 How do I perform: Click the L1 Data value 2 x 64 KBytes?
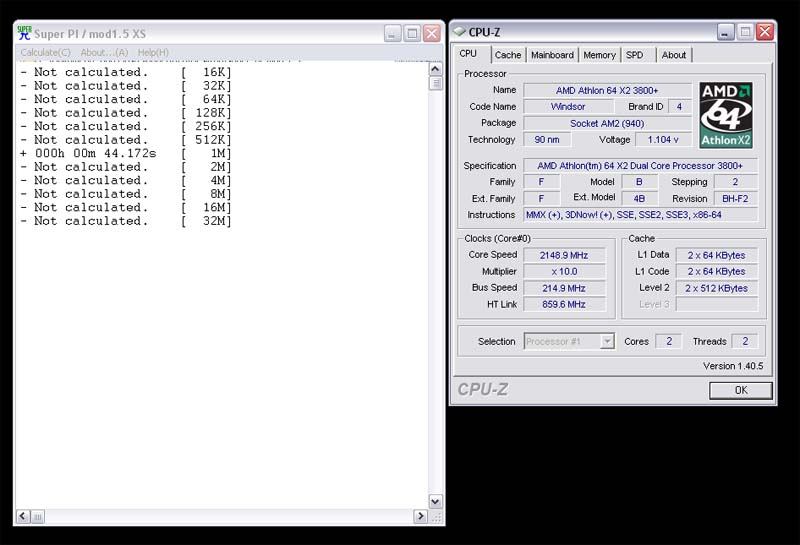(x=716, y=255)
